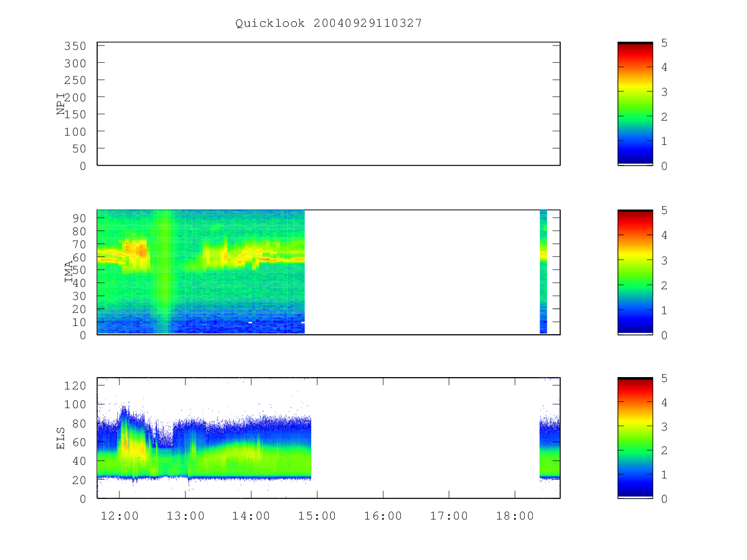This screenshot has height=560, width=747.
Task: Click the 350 tick label on NPI axis
Action: [75, 46]
